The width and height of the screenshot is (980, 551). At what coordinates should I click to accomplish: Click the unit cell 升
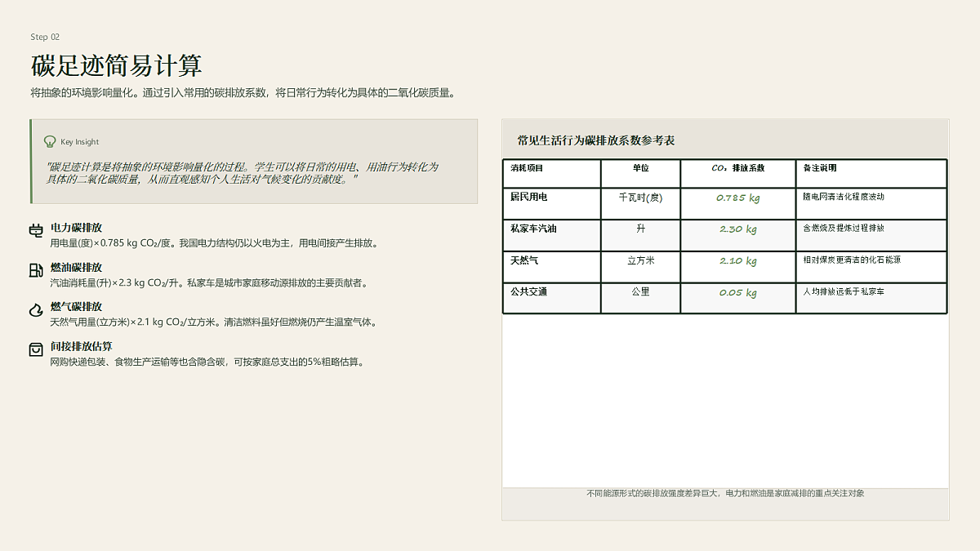[x=641, y=229]
